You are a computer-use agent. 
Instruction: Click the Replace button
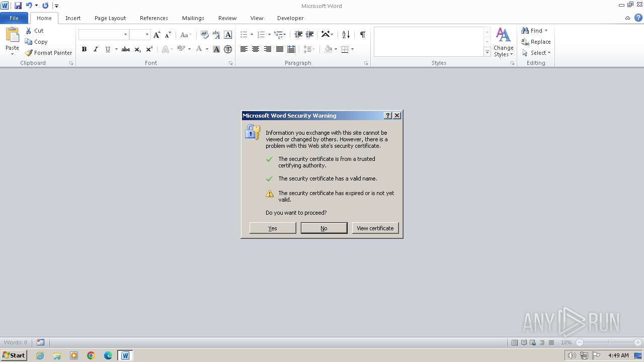coord(536,42)
